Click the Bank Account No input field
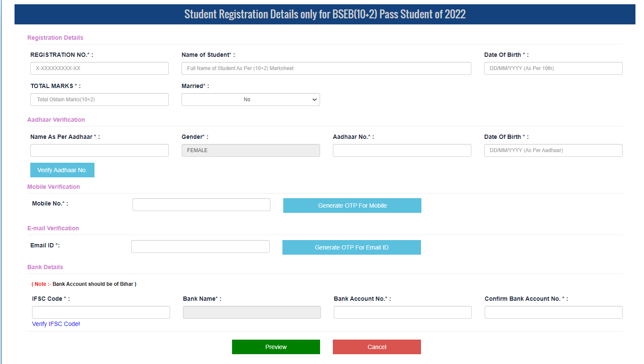 tap(402, 312)
